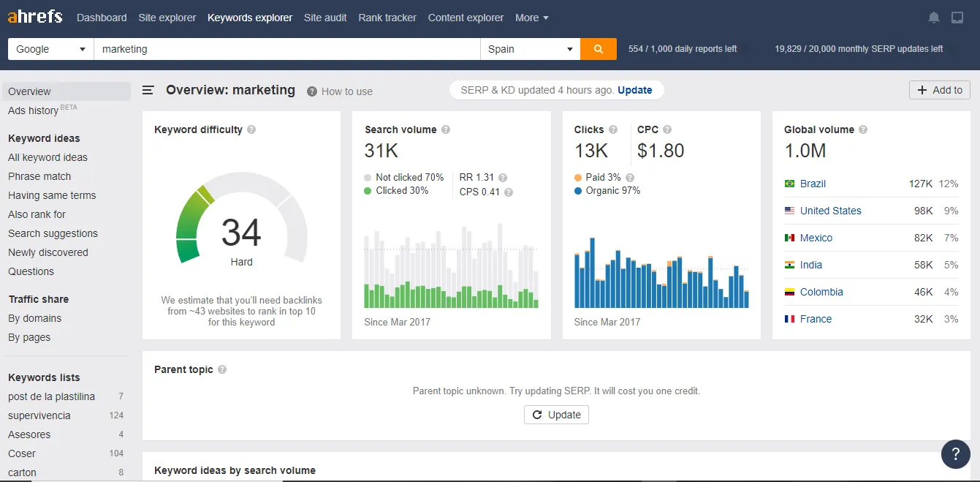Click Keyword difficulty info question icon
This screenshot has width=980, height=482.
point(251,129)
